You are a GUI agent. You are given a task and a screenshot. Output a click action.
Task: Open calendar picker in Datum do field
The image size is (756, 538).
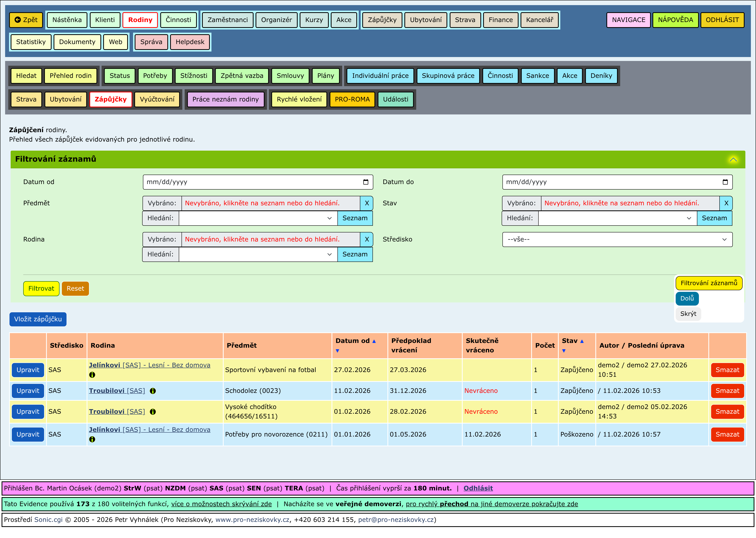coord(725,182)
